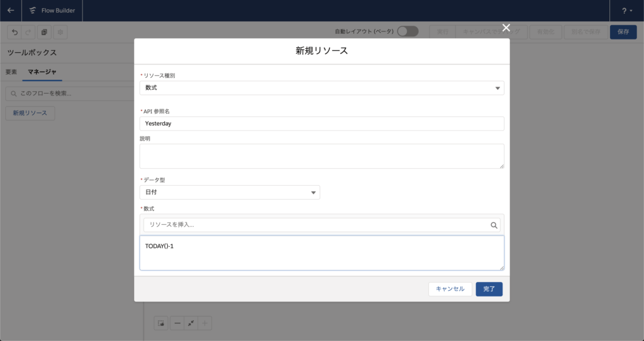The height and width of the screenshot is (341, 644).
Task: Click the back arrow icon in header
Action: pos(11,10)
